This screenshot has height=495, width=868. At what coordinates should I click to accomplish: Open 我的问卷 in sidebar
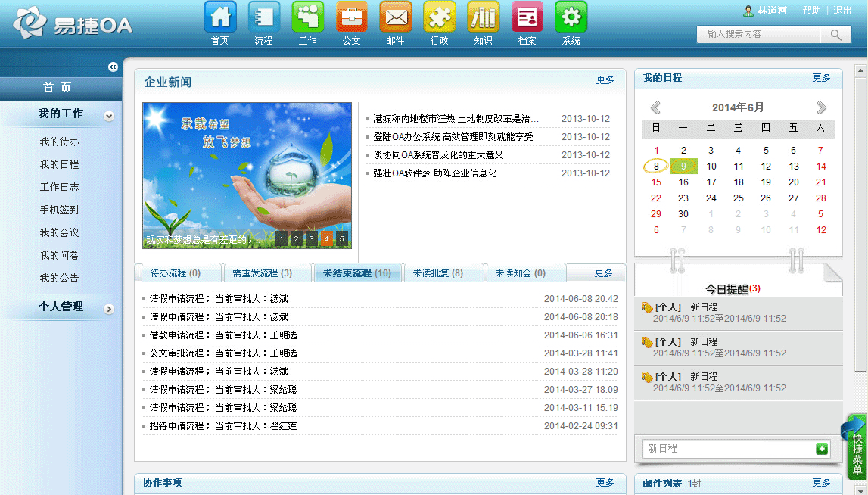59,255
